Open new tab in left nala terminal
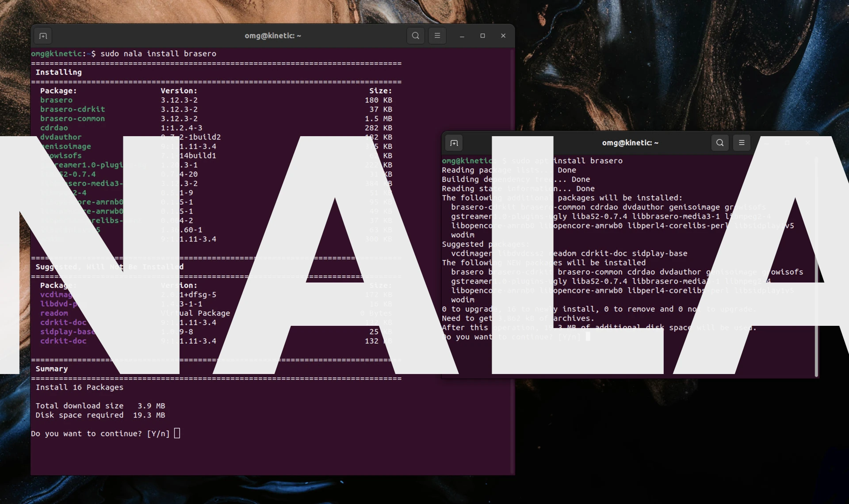 (43, 36)
